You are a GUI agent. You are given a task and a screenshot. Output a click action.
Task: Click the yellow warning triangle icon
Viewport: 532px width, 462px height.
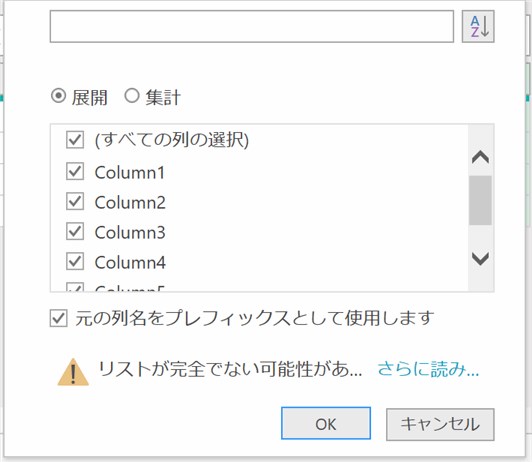(x=73, y=372)
